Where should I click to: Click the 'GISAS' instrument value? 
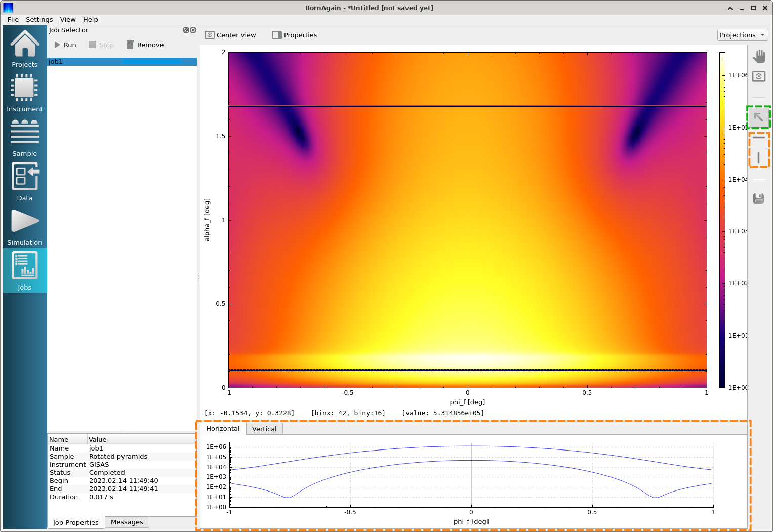[x=99, y=464]
